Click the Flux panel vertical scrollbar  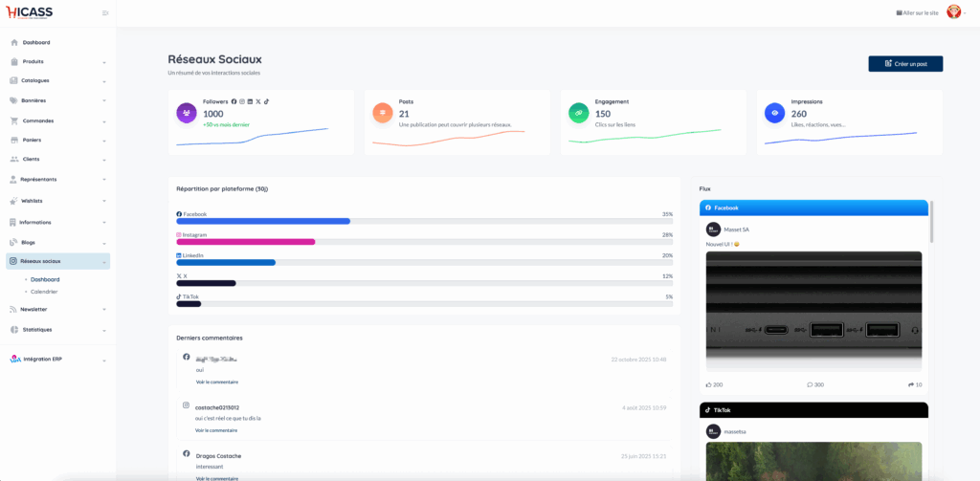tap(931, 223)
